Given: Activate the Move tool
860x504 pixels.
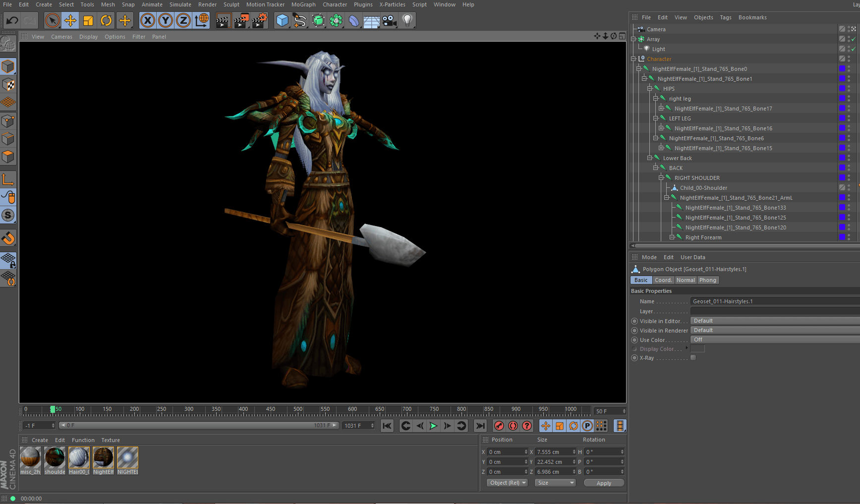Looking at the screenshot, I should coord(70,20).
